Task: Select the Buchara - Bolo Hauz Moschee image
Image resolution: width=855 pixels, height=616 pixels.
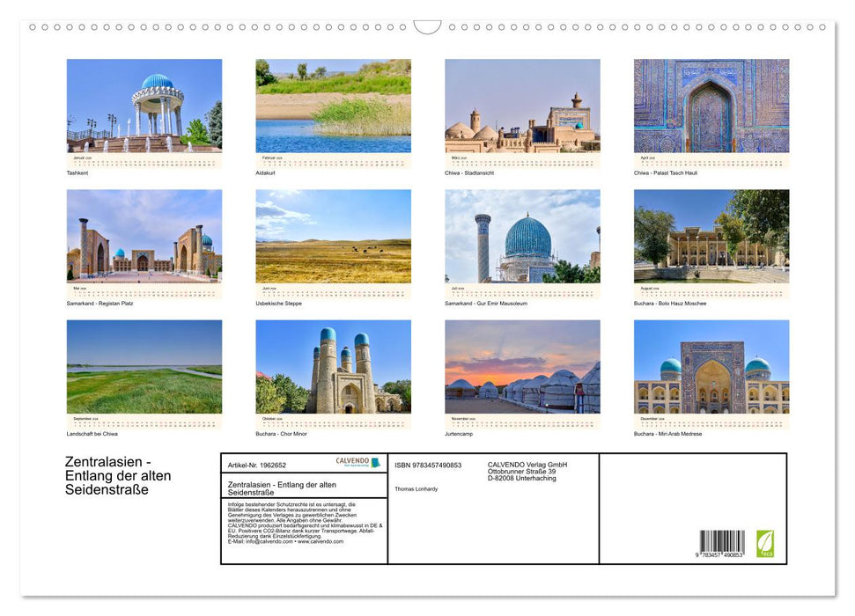Action: (x=711, y=236)
